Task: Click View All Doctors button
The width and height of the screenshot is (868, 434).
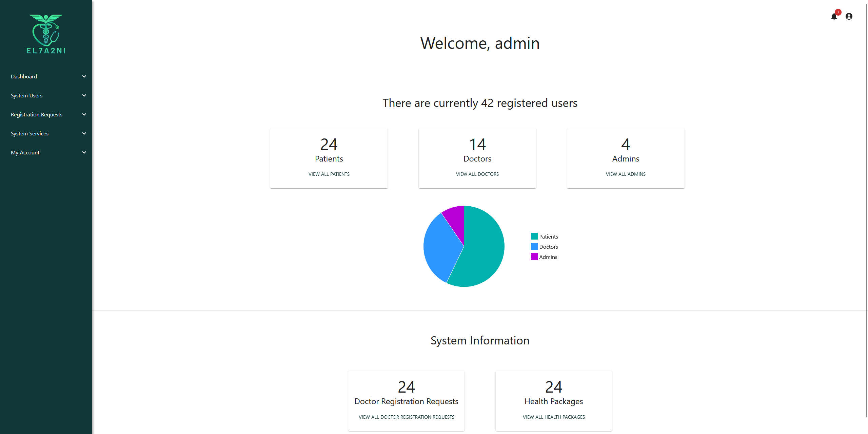Action: (477, 174)
